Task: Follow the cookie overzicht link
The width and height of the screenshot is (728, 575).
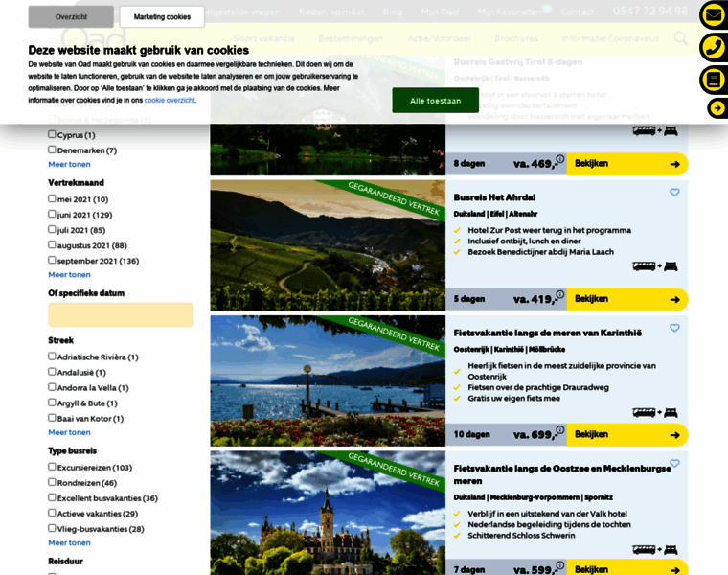Action: [x=170, y=100]
